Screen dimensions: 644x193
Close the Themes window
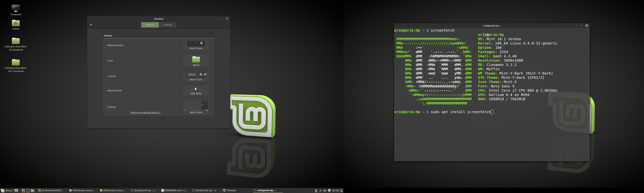click(227, 19)
